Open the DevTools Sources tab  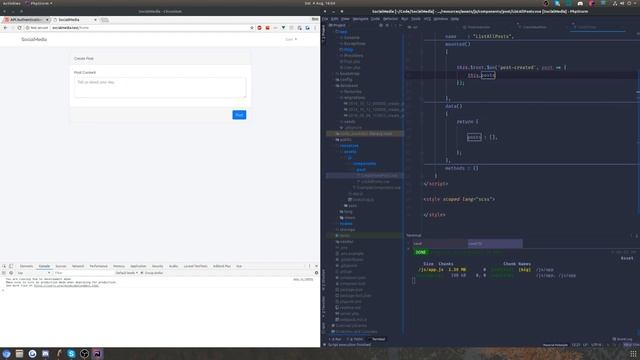(61, 266)
